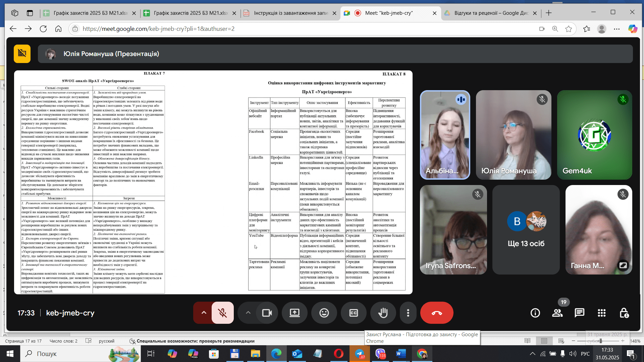Screen dimensions: 644x362
Task: Select the Meet 'keb-jmeb-cry' tab
Action: 390,13
